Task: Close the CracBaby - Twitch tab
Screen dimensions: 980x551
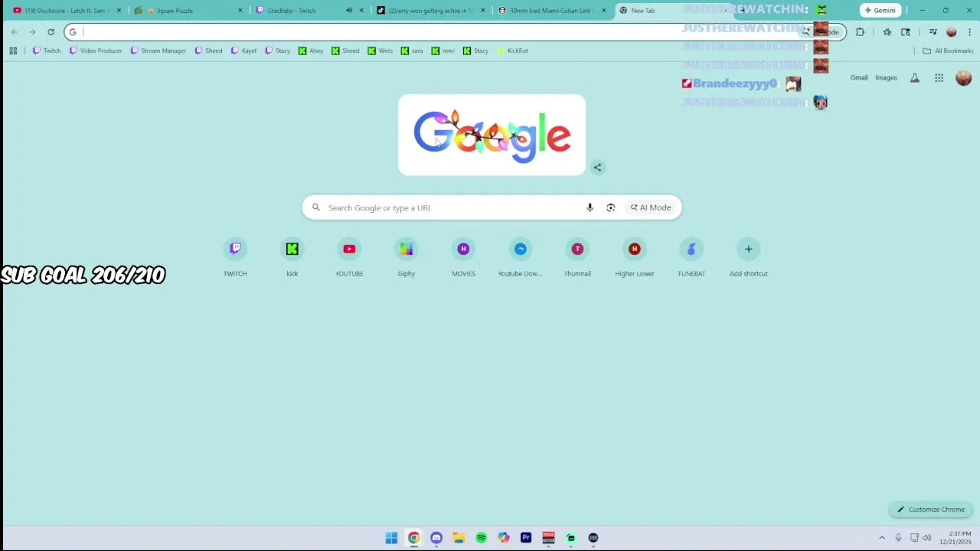Action: [361, 11]
